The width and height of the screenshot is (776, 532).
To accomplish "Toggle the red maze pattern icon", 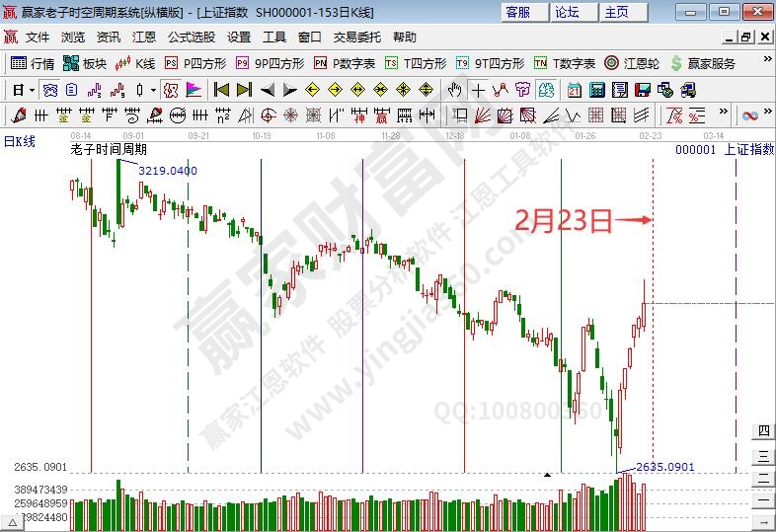I will 171,90.
